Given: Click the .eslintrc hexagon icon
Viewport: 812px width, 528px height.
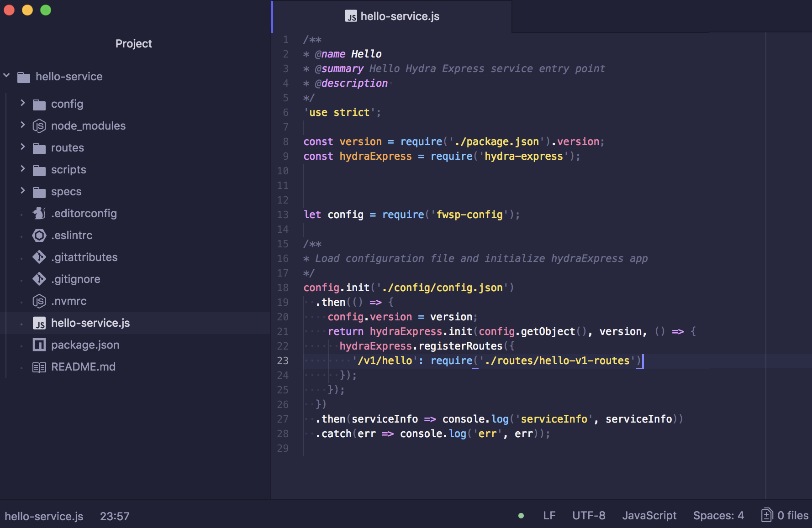Looking at the screenshot, I should click(39, 235).
